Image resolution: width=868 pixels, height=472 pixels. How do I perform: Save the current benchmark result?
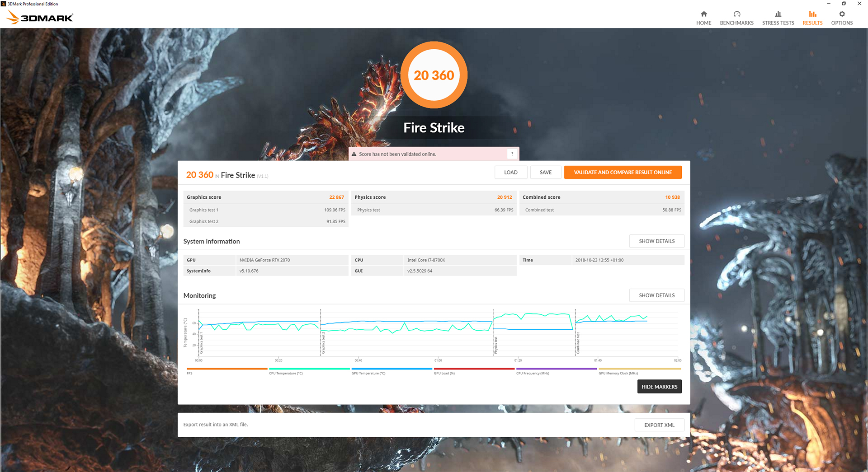click(x=546, y=173)
